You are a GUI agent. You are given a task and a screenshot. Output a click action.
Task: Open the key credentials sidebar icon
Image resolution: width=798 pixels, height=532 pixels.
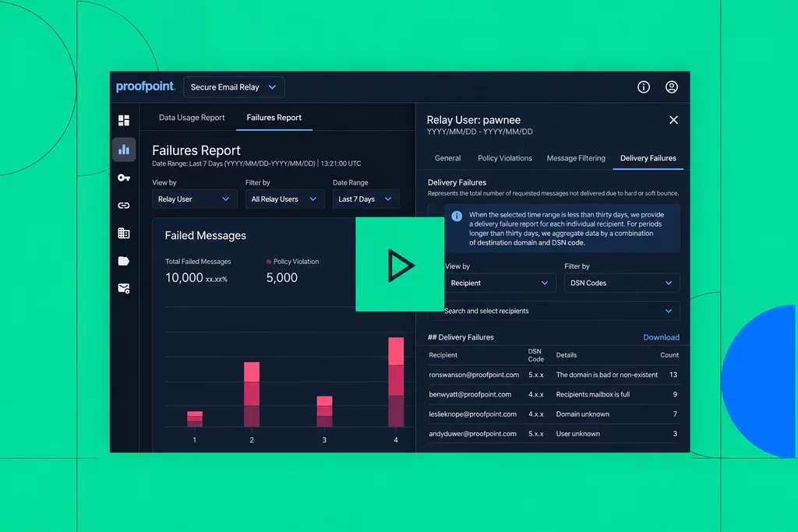(x=124, y=178)
